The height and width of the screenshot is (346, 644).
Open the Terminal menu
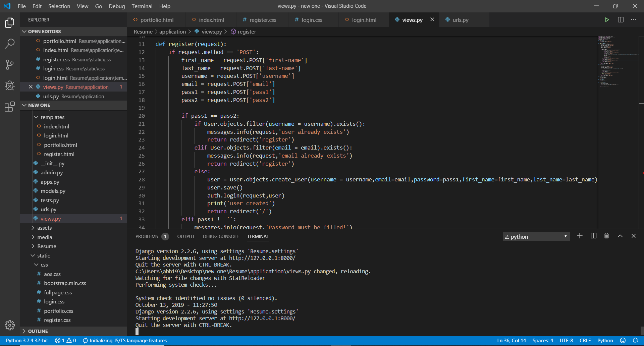tap(142, 6)
